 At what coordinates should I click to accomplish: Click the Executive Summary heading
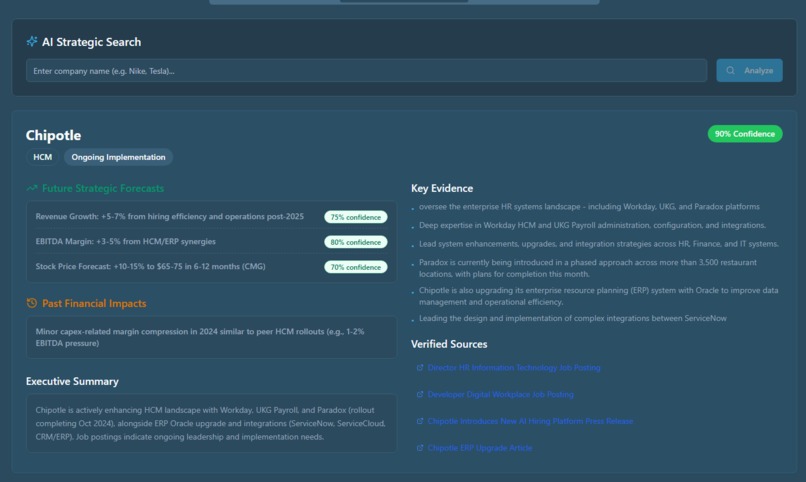click(x=72, y=381)
